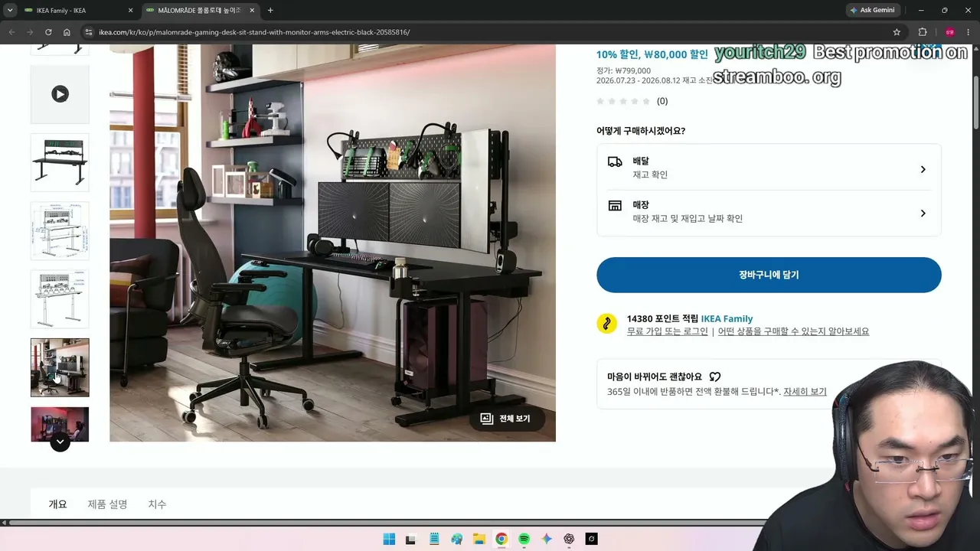The width and height of the screenshot is (980, 551).
Task: Expand the 매장 store chevron
Action: click(923, 214)
